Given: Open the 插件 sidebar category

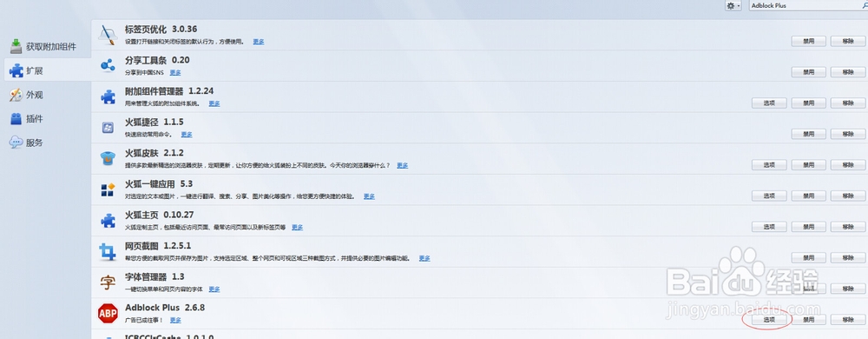Looking at the screenshot, I should point(26,118).
